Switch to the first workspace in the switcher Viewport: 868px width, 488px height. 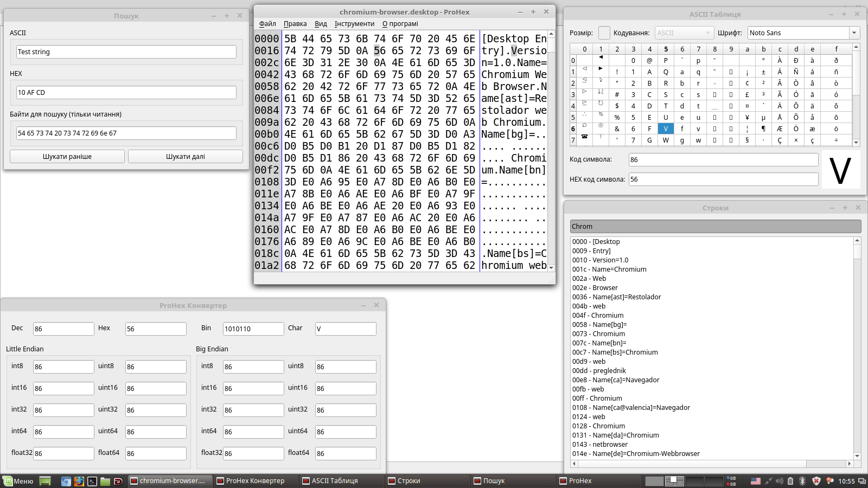[654, 481]
